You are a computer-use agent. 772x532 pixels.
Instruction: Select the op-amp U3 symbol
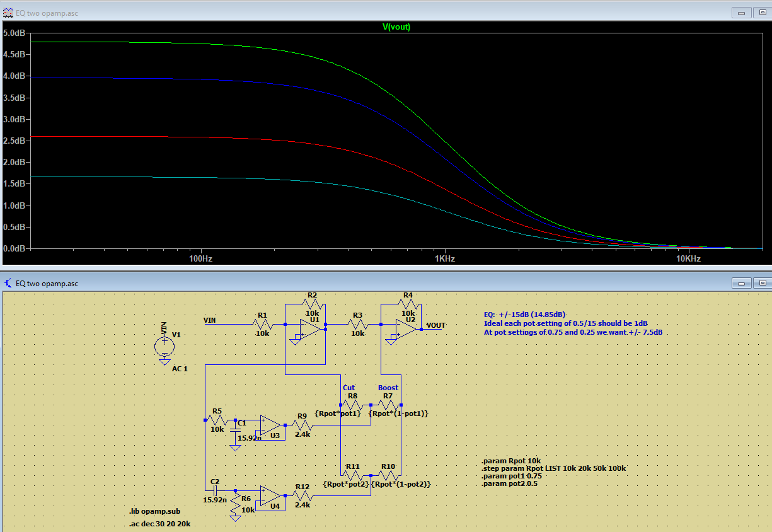pos(271,425)
